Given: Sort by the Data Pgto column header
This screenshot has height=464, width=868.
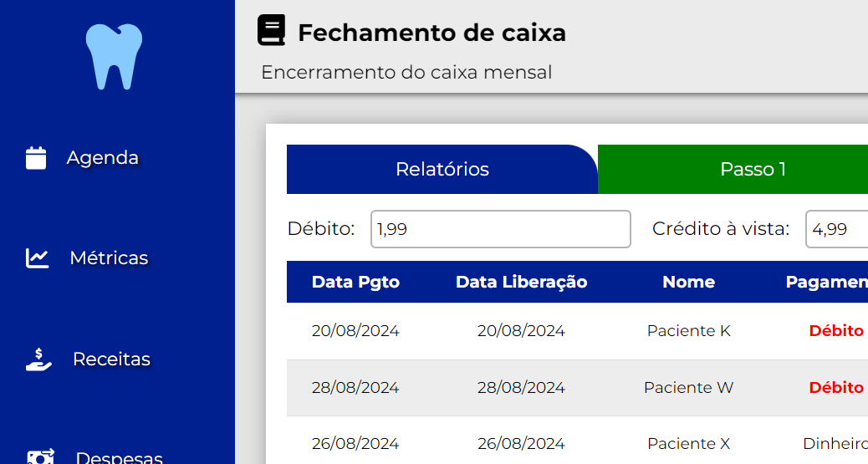Looking at the screenshot, I should point(355,283).
